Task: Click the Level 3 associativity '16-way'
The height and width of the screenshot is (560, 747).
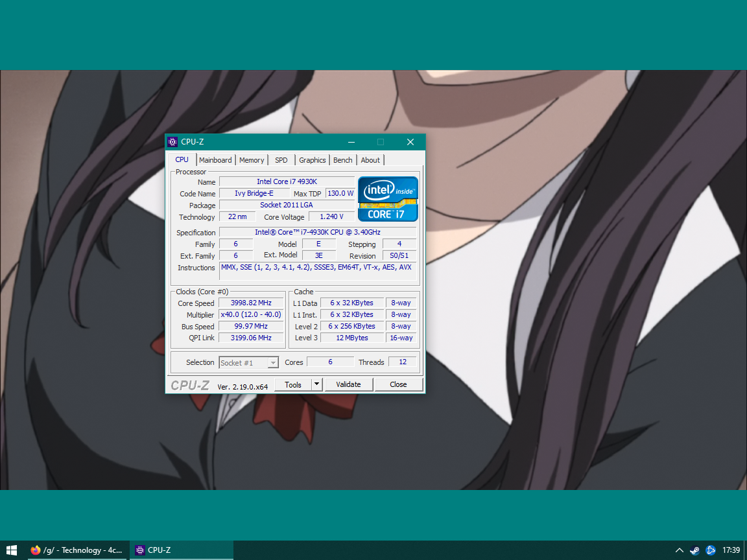Action: coord(401,338)
